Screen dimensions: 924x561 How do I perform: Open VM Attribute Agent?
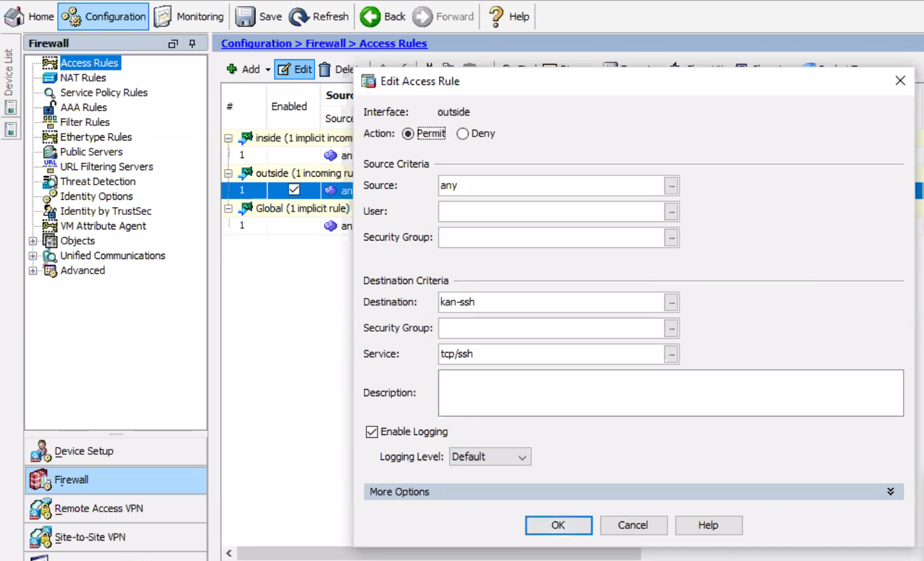point(103,226)
